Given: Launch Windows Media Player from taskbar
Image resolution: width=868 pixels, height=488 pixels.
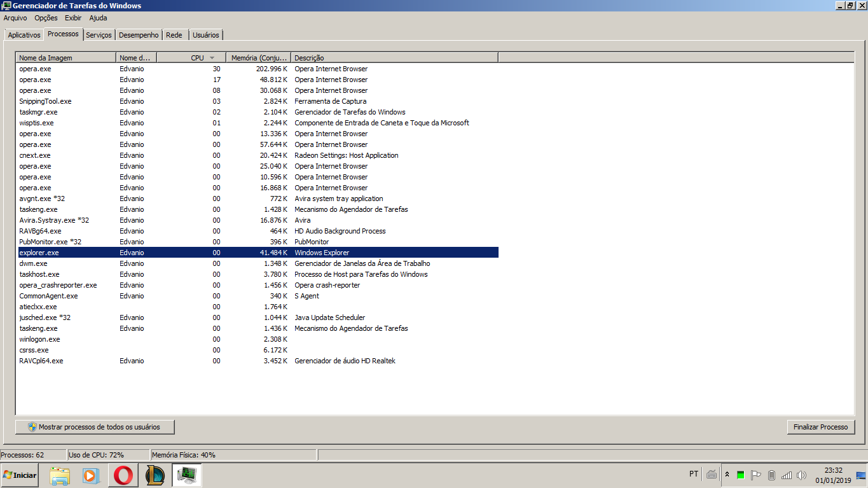Looking at the screenshot, I should (91, 475).
